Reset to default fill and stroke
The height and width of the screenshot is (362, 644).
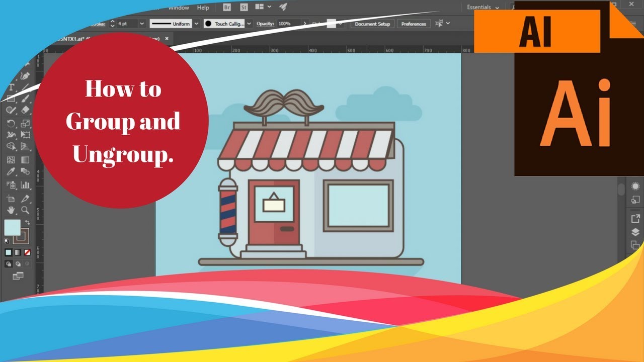click(7, 241)
